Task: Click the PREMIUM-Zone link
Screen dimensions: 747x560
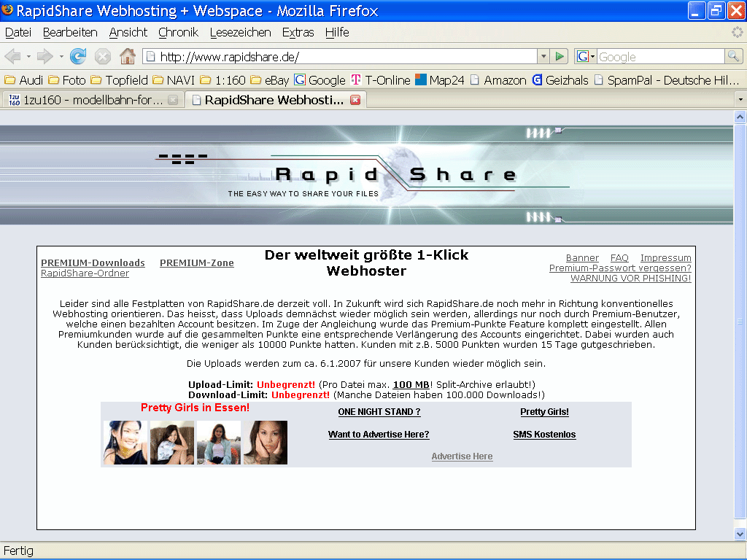Action: tap(196, 263)
